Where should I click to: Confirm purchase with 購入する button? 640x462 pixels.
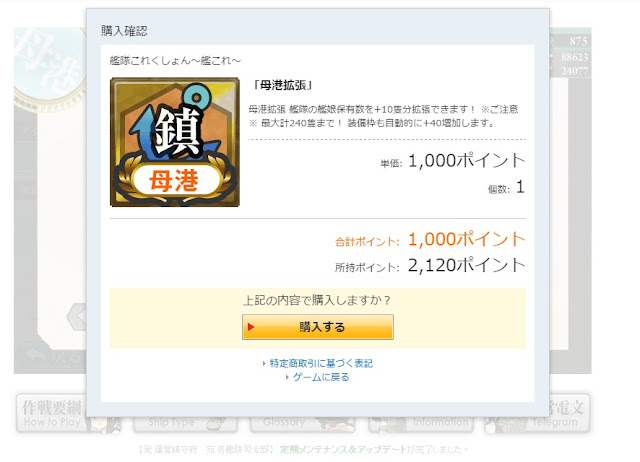coord(318,327)
